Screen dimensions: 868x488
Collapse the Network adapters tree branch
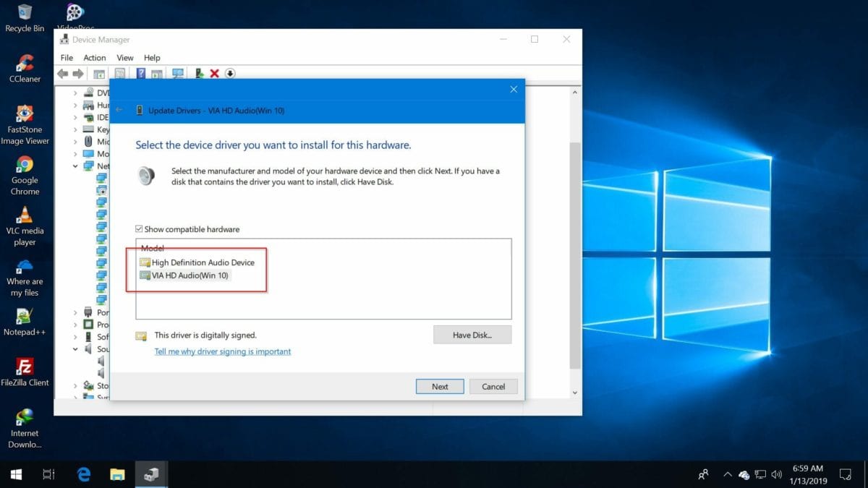coord(75,166)
